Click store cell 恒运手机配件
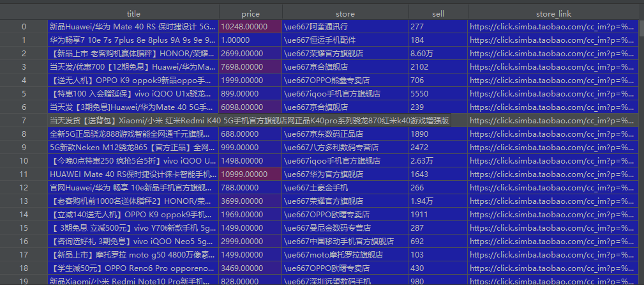Image resolution: width=644 pixels, height=285 pixels. click(345, 40)
